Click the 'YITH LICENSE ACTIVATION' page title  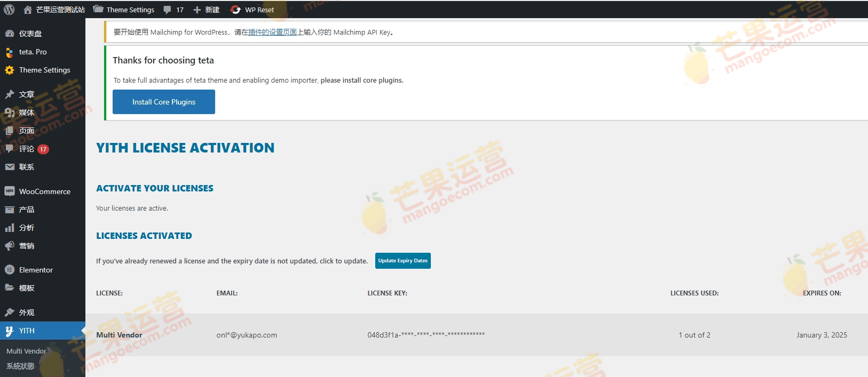[x=185, y=148]
